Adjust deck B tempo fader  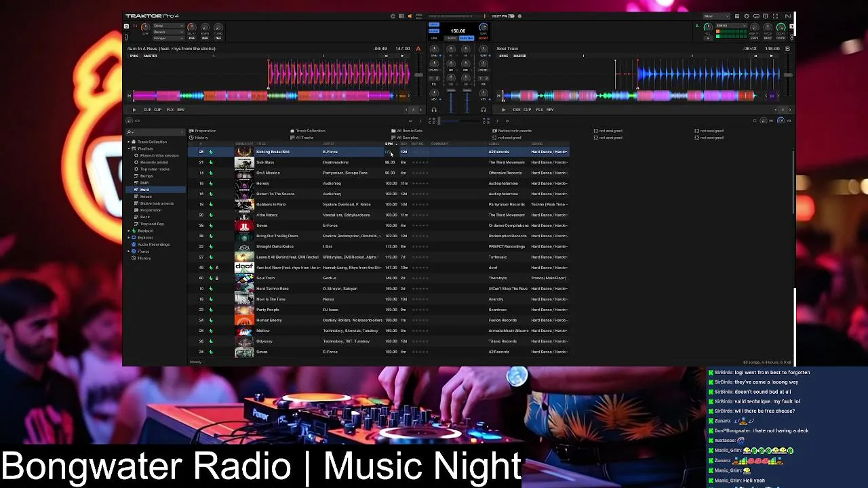point(787,75)
